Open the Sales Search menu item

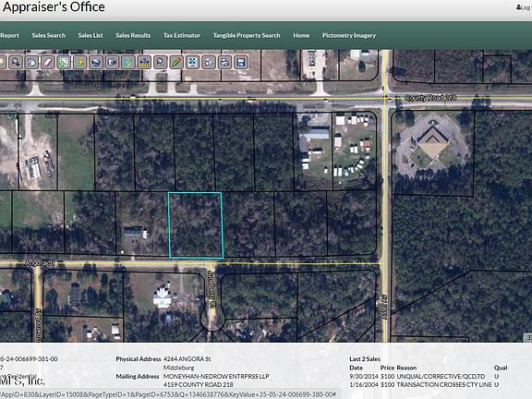pyautogui.click(x=49, y=35)
